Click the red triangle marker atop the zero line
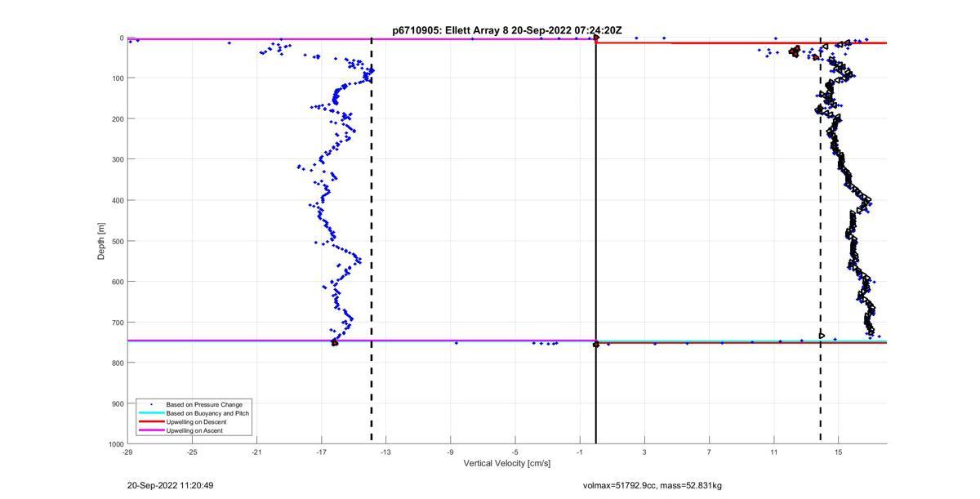The height and width of the screenshot is (499, 980). coord(596,38)
